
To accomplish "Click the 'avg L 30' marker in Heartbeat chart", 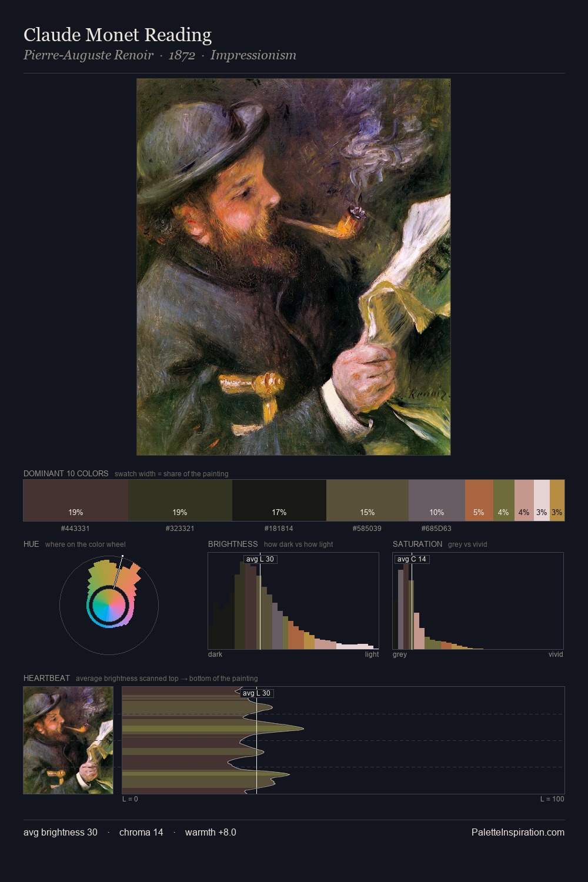I will 256,693.
